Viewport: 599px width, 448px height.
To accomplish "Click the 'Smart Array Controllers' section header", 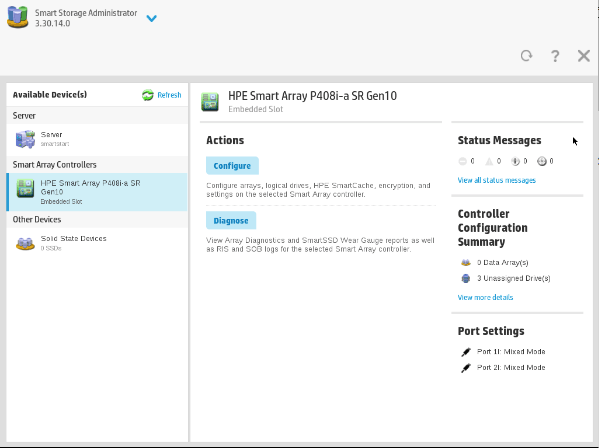I will 55,165.
